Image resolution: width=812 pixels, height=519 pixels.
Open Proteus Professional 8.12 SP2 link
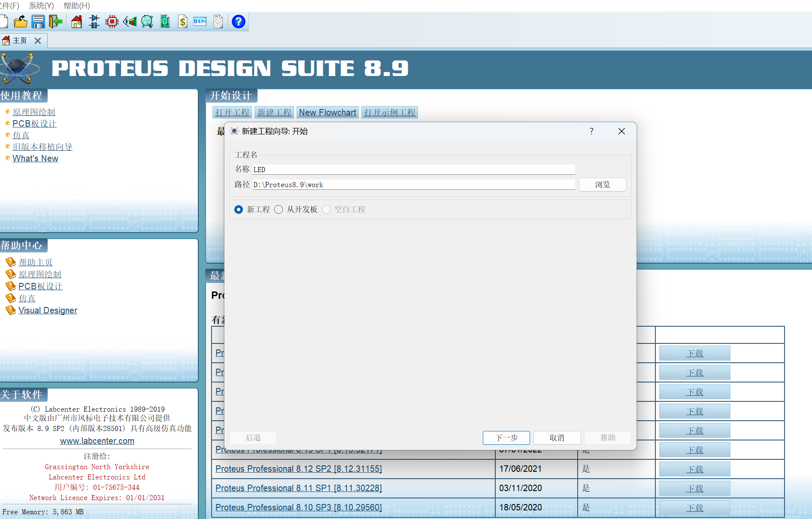pos(299,469)
